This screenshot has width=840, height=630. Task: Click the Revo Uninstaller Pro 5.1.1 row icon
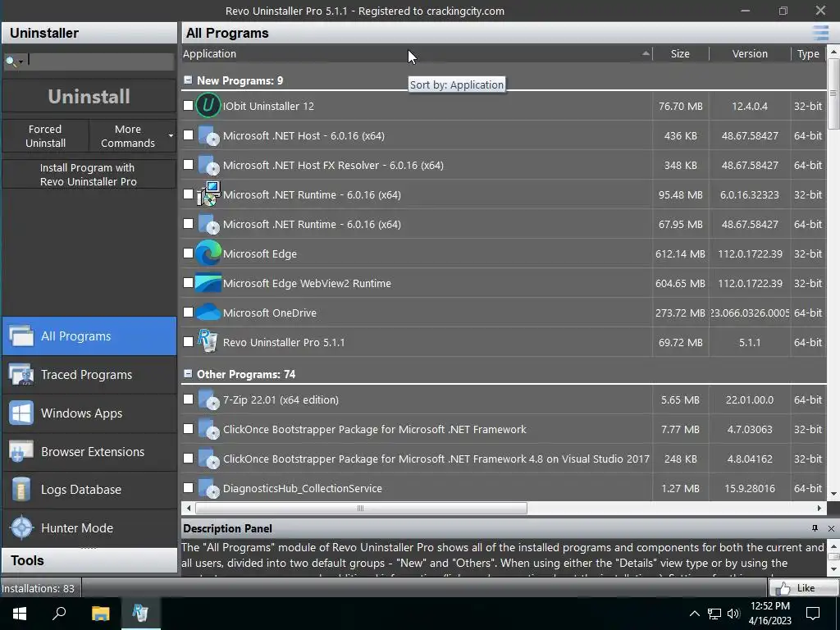click(x=208, y=342)
